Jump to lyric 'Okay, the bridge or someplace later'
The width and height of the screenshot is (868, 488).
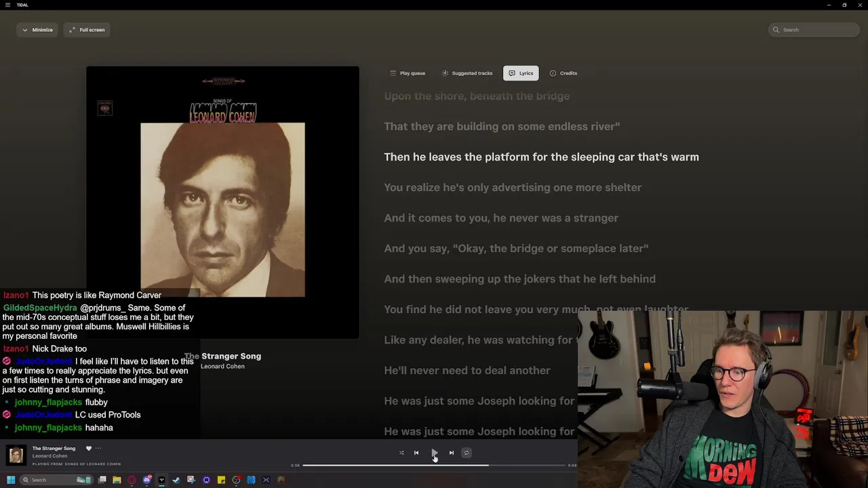coord(516,248)
